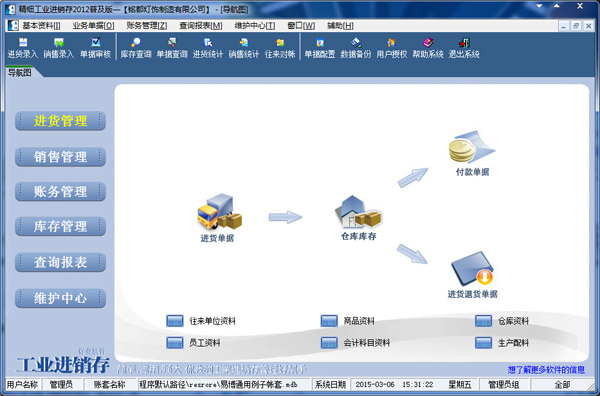Click 数据备份 data backup icon

[356, 48]
